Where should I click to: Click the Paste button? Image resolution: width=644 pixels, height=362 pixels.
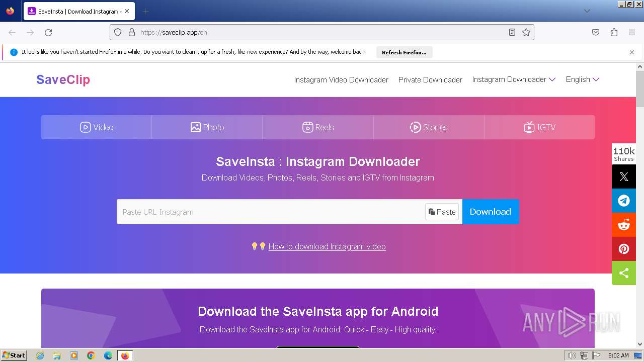442,212
